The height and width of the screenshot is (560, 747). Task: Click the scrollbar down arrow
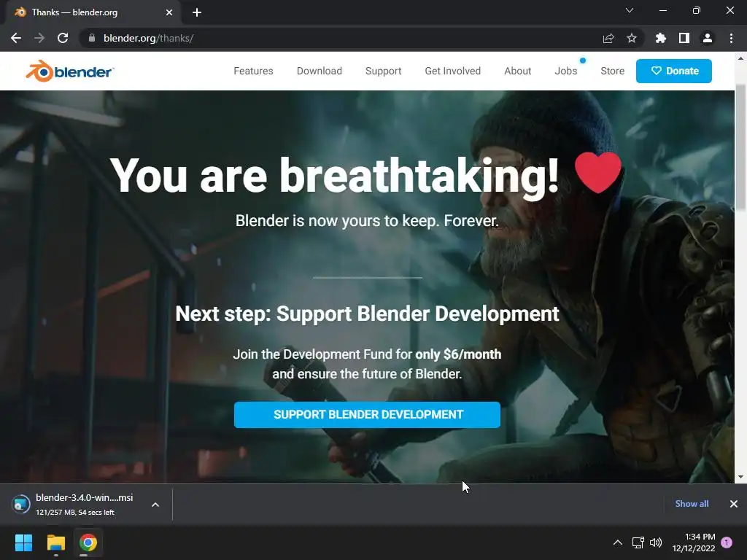[x=740, y=477]
